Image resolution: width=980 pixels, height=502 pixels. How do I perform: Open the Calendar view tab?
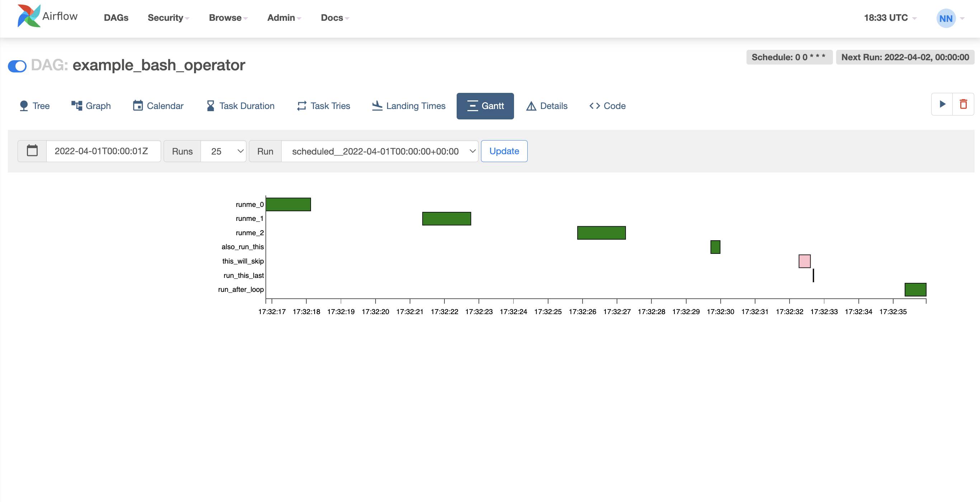pos(158,106)
